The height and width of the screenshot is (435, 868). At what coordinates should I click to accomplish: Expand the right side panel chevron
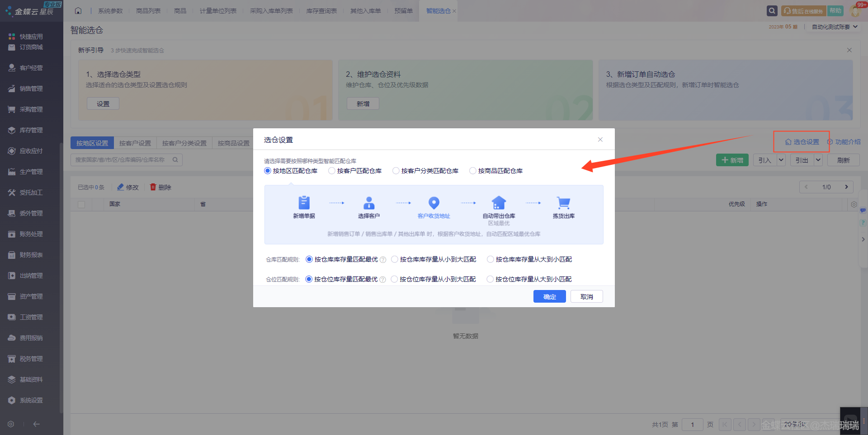click(x=863, y=239)
